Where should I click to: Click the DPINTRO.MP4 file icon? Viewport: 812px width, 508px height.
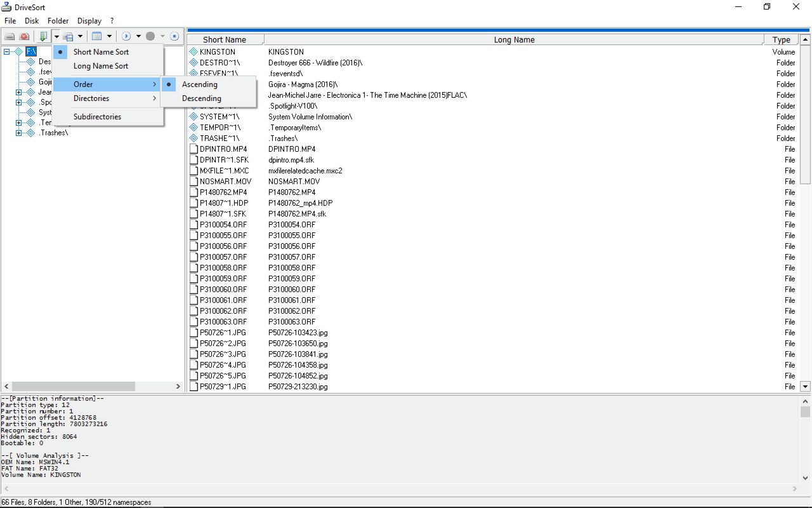(x=194, y=149)
